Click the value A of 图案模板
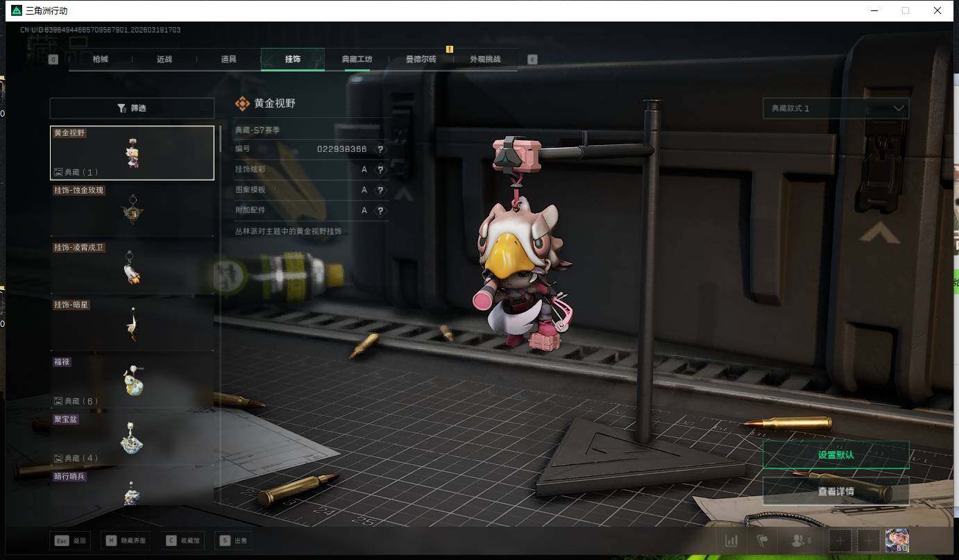Screen dimensions: 959x560 coord(364,190)
